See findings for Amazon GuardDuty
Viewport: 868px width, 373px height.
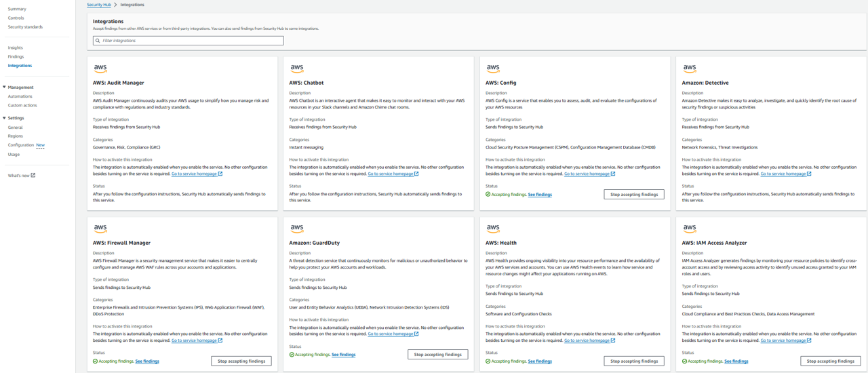coord(343,355)
